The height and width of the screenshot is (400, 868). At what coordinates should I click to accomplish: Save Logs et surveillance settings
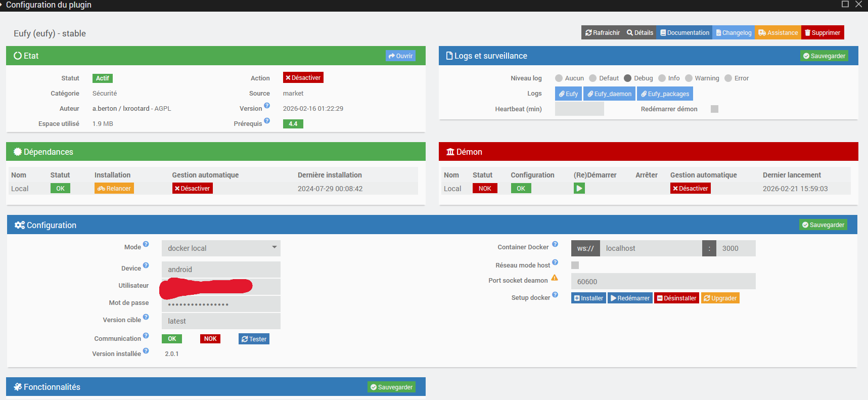pos(824,56)
